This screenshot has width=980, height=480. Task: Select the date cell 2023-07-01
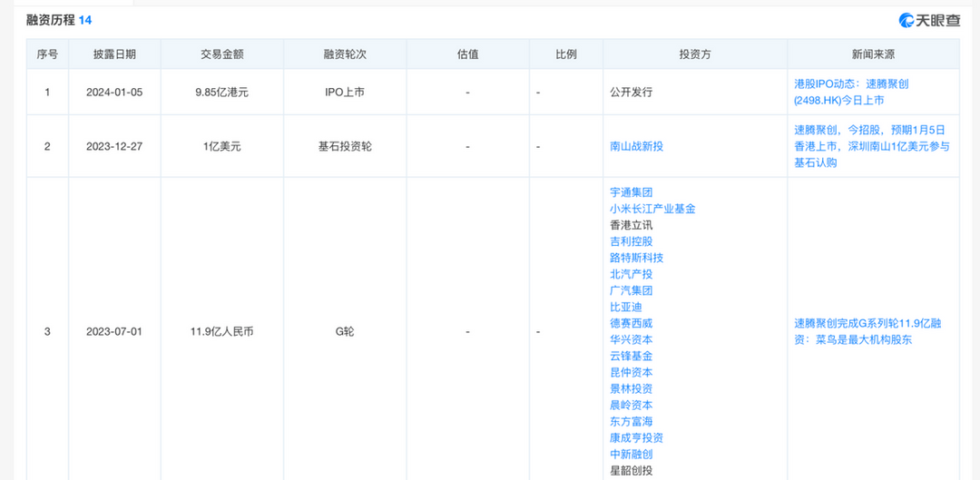[x=114, y=332]
